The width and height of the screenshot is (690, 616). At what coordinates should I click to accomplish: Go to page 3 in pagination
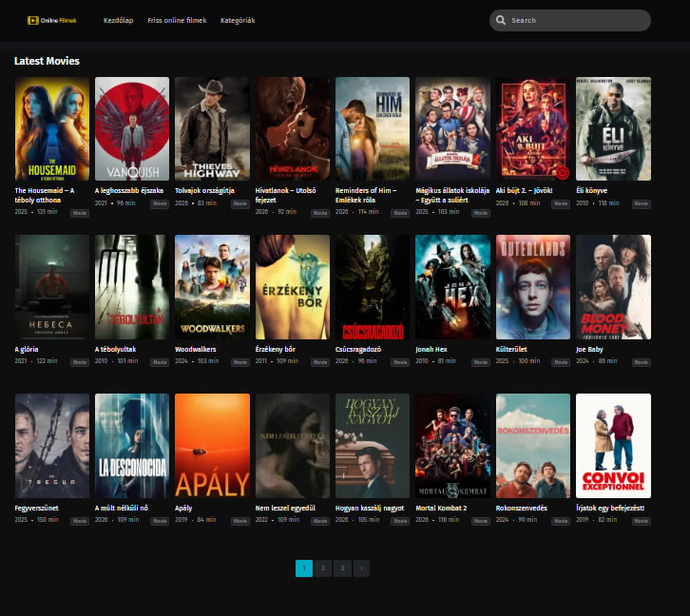342,568
